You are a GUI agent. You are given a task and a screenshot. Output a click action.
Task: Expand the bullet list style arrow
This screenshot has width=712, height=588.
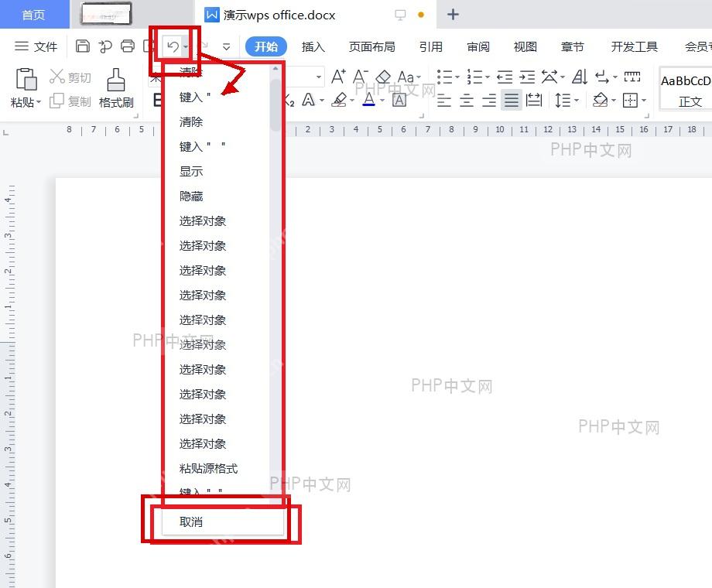(x=457, y=77)
